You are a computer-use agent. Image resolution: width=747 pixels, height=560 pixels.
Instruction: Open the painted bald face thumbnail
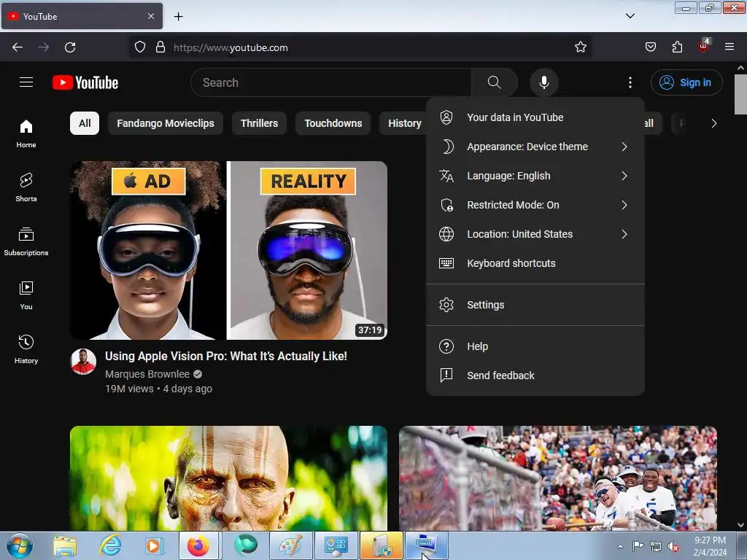(x=228, y=478)
